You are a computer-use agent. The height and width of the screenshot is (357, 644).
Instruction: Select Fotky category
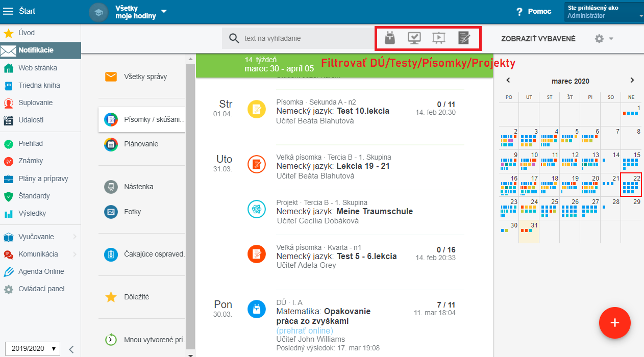[142, 212]
